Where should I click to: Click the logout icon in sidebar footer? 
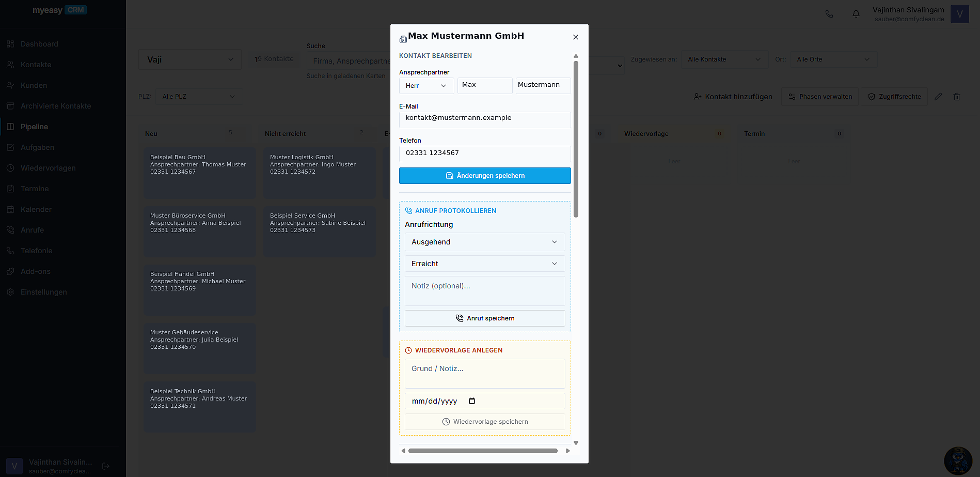tap(106, 466)
